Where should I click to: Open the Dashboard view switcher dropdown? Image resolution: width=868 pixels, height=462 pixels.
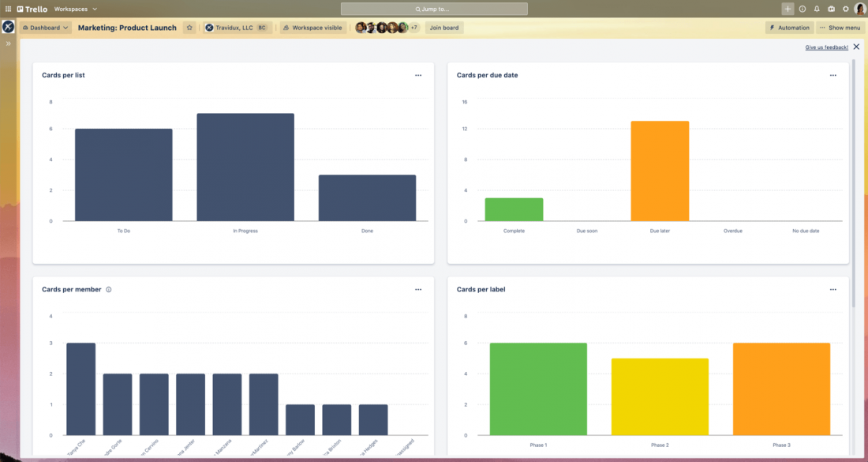pos(45,27)
